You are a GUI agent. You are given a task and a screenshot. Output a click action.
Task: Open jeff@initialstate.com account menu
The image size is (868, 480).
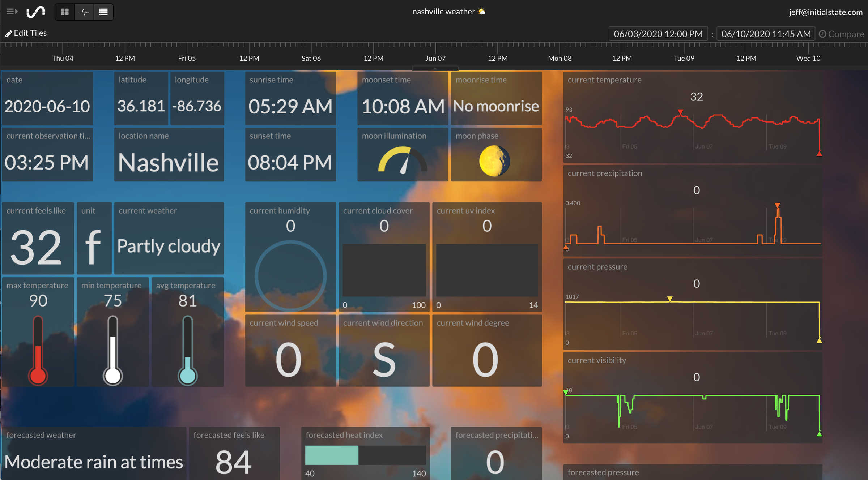click(825, 12)
